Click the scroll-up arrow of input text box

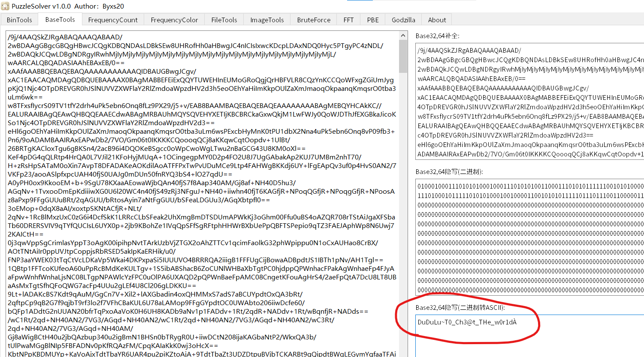pos(403,36)
